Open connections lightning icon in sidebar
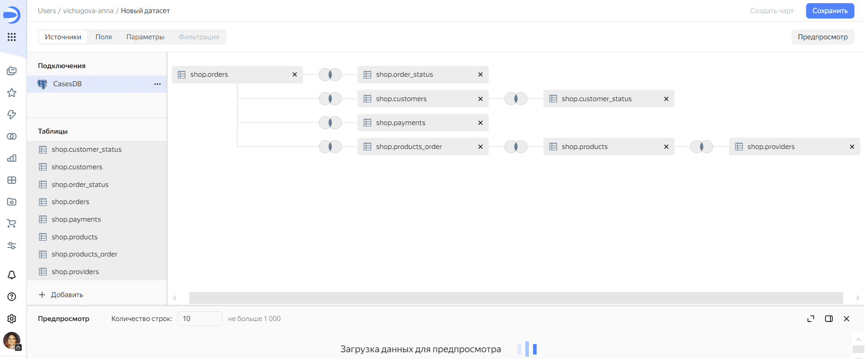 [12, 114]
